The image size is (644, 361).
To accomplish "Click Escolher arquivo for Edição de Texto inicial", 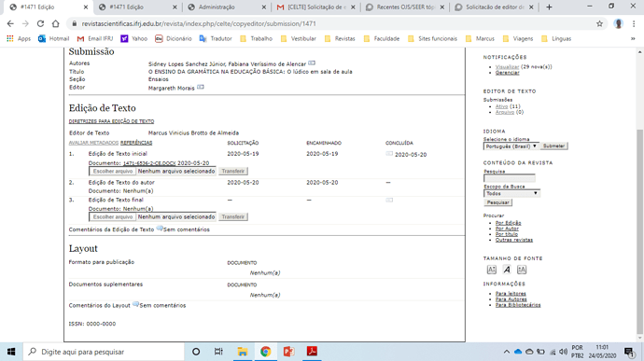I will point(113,171).
